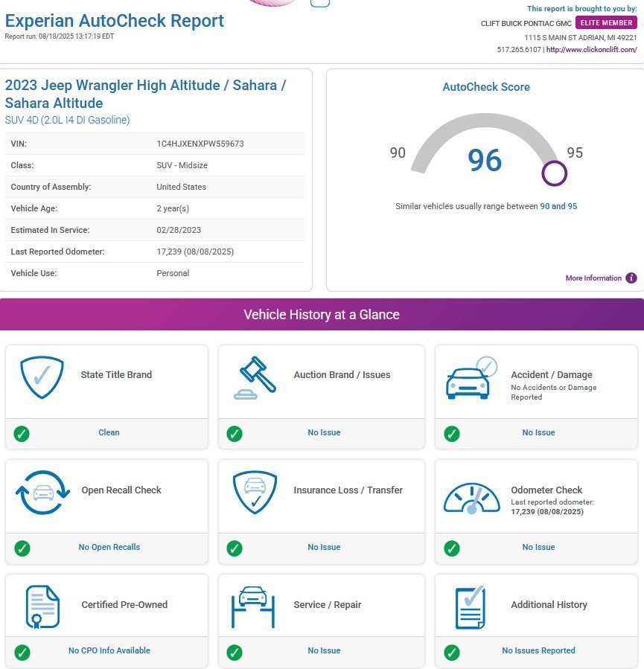Click the 2023 Jeep Wrangler vehicle title
This screenshot has height=669, width=644.
click(145, 94)
